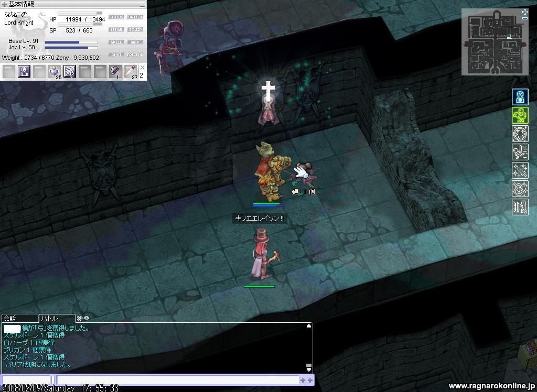Activate the wave-pattern skill marked 5

[x=70, y=72]
